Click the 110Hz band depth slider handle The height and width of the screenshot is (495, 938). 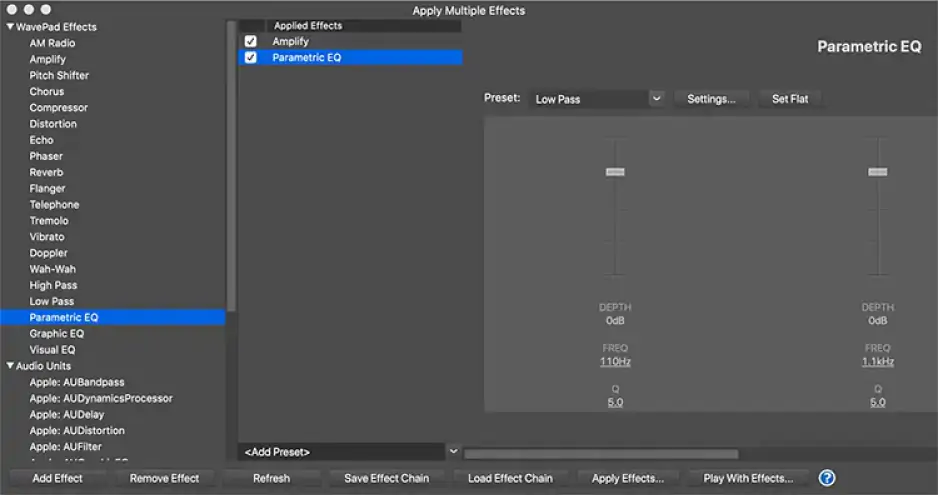tap(615, 172)
